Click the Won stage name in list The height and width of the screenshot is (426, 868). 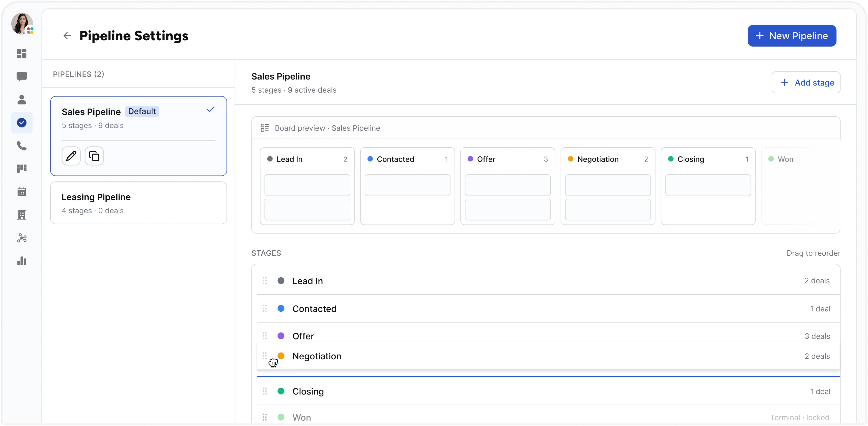[302, 418]
